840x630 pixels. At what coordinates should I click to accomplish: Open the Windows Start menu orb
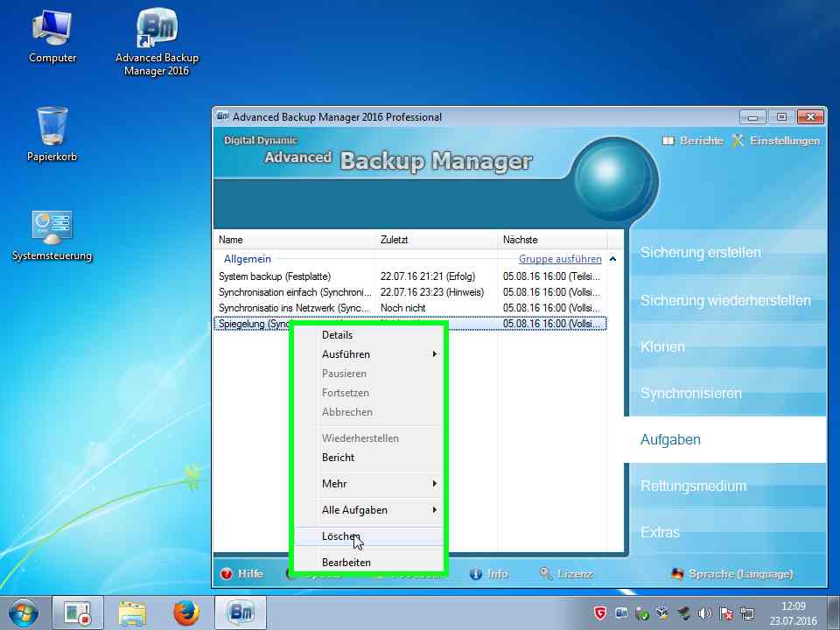tap(23, 612)
